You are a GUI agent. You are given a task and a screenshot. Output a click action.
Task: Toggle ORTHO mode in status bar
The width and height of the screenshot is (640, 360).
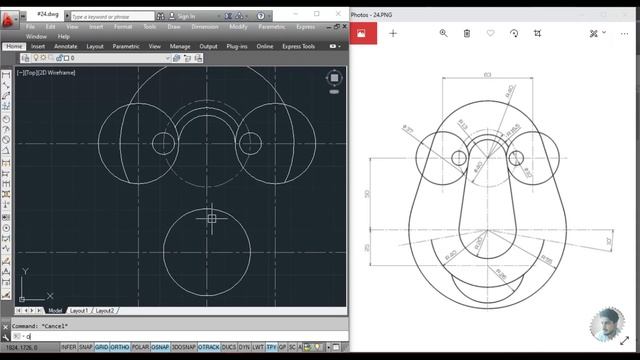[120, 347]
